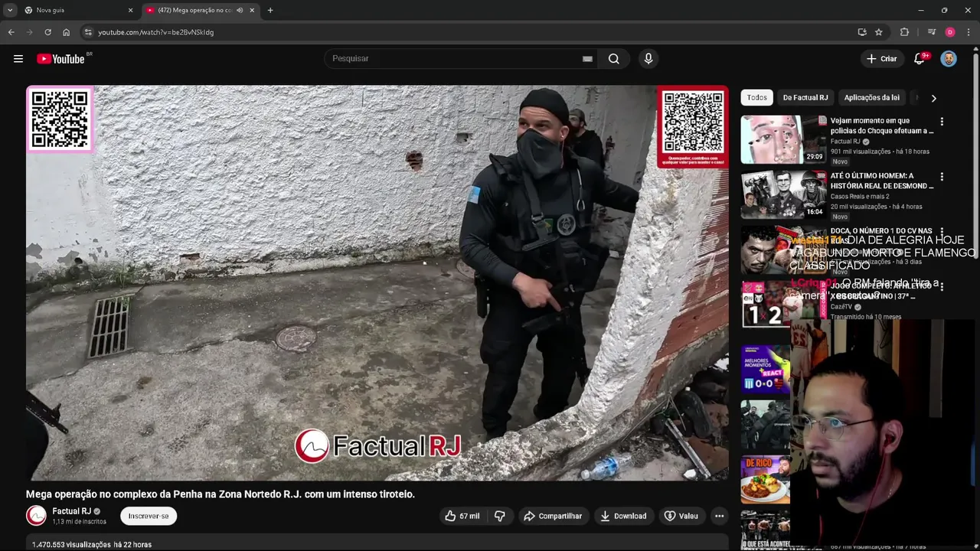Viewport: 980px width, 551px height.
Task: Open the YouTube hamburger guide menu
Action: pyautogui.click(x=18, y=59)
